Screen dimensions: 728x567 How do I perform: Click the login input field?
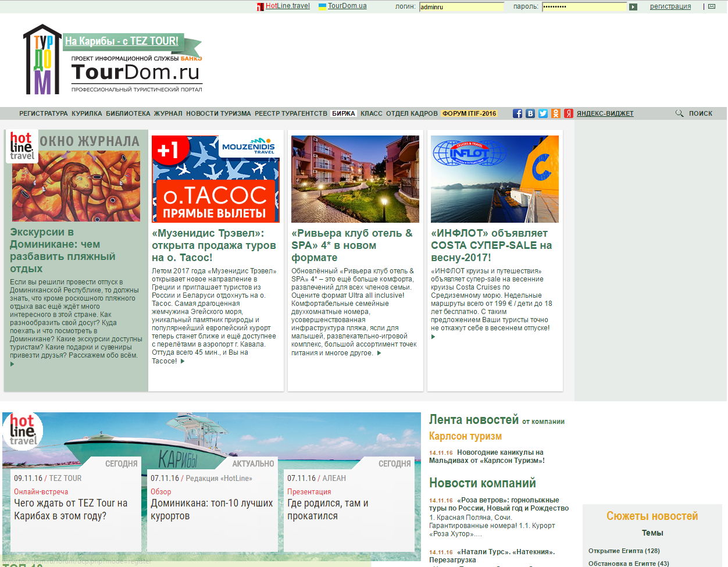tap(462, 7)
